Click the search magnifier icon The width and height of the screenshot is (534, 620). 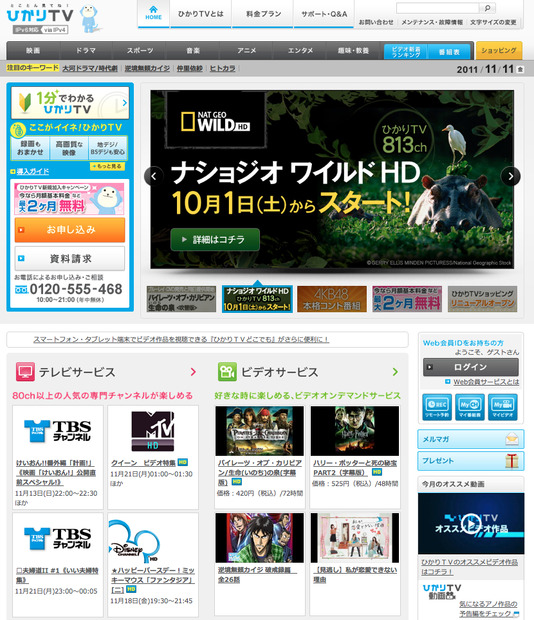click(x=487, y=8)
